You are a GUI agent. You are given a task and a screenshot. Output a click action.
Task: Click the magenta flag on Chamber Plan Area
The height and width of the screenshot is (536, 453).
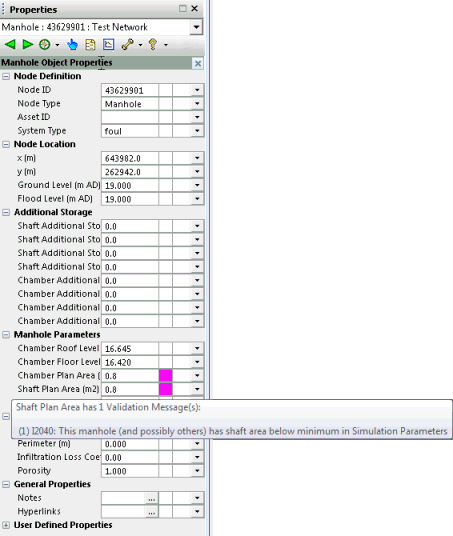tap(165, 375)
